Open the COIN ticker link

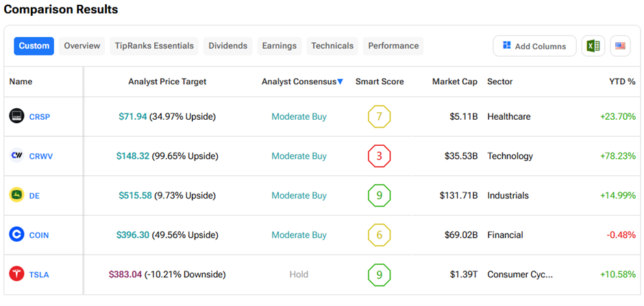pos(39,235)
